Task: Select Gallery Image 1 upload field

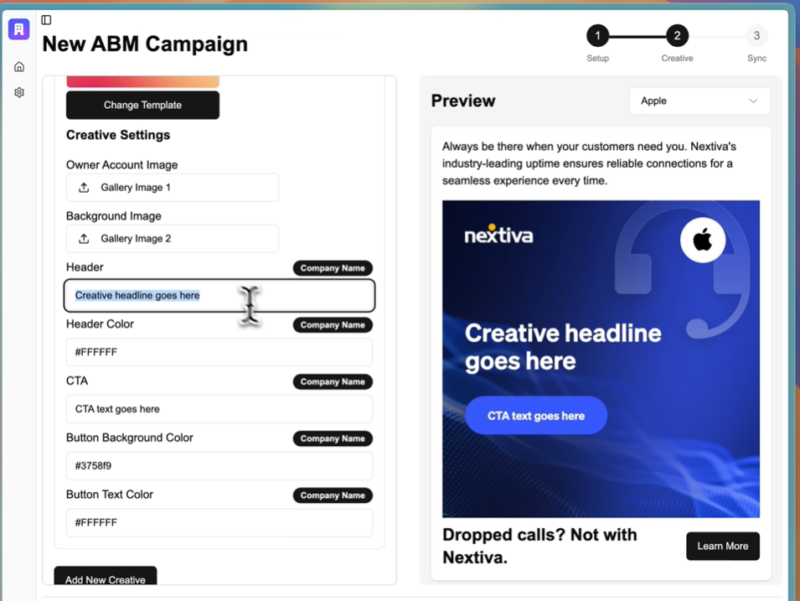Action: 172,188
